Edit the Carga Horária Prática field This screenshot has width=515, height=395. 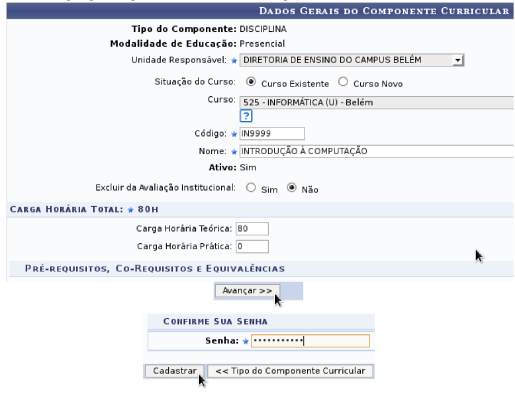(x=252, y=247)
